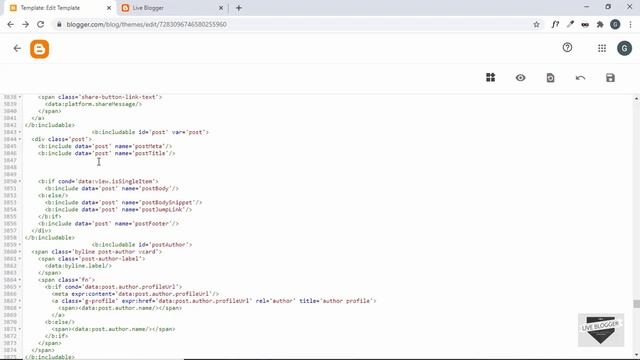This screenshot has width=640, height=360.
Task: Click the blogger.com address bar URL
Action: pyautogui.click(x=147, y=24)
